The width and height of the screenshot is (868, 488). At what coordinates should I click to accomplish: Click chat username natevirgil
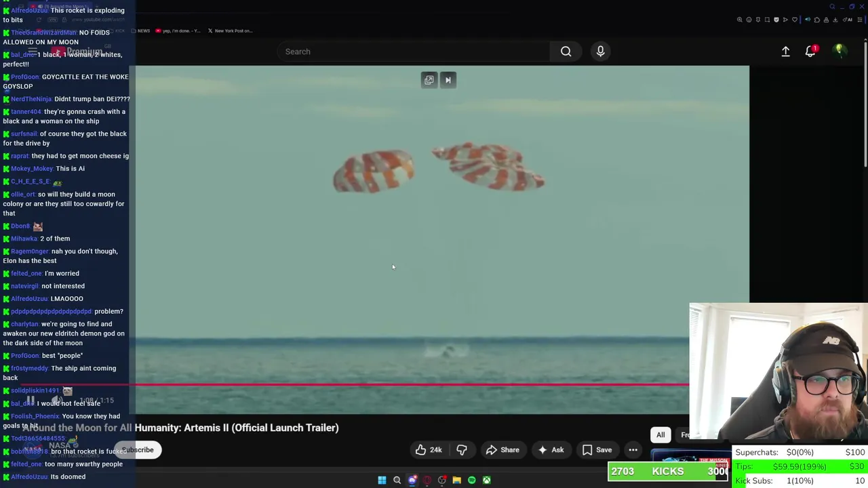[x=24, y=286]
